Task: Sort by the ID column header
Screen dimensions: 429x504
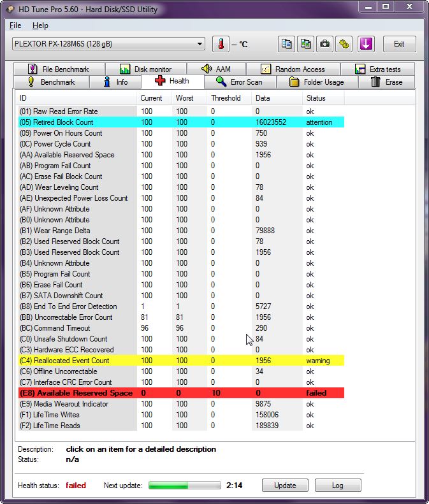Action: tap(77, 98)
